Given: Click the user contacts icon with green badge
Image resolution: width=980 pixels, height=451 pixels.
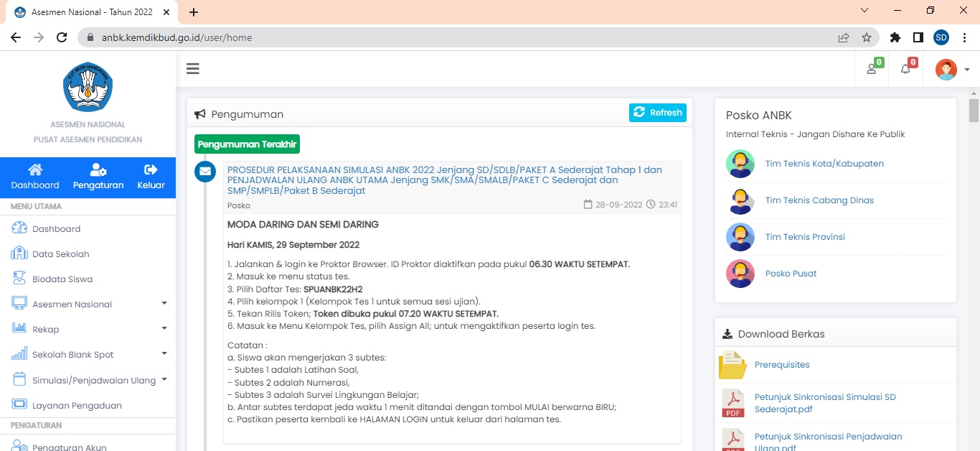Looking at the screenshot, I should (x=872, y=69).
